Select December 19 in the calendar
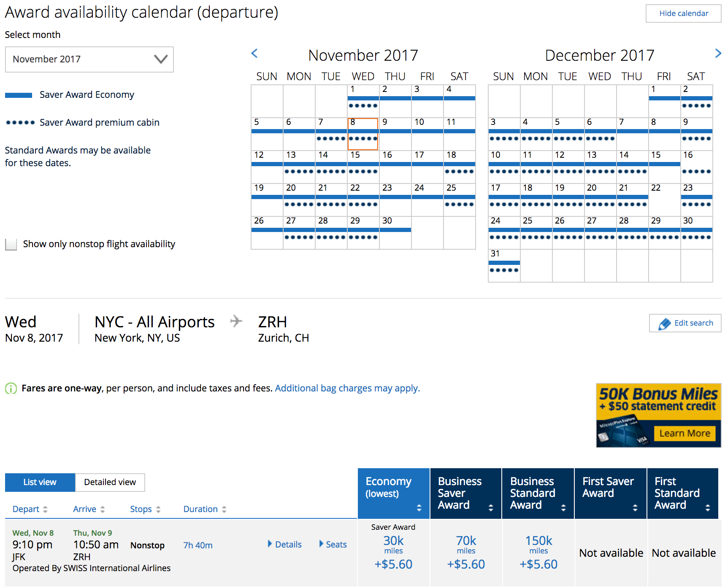The image size is (725, 588). [x=568, y=200]
